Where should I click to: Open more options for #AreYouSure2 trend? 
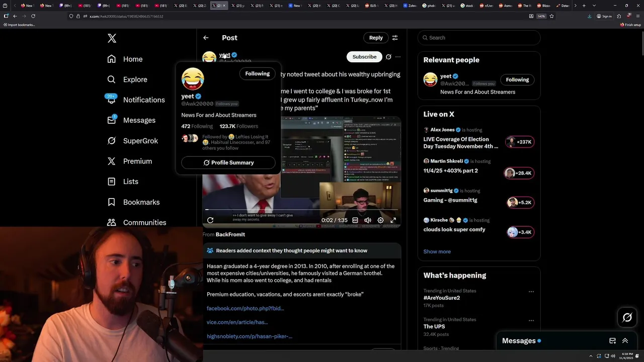pyautogui.click(x=531, y=292)
